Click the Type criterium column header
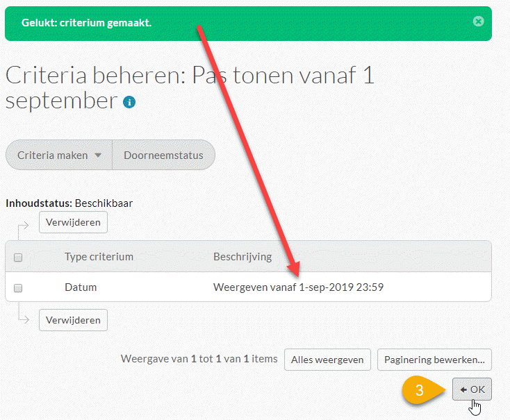The width and height of the screenshot is (510, 420). (99, 257)
